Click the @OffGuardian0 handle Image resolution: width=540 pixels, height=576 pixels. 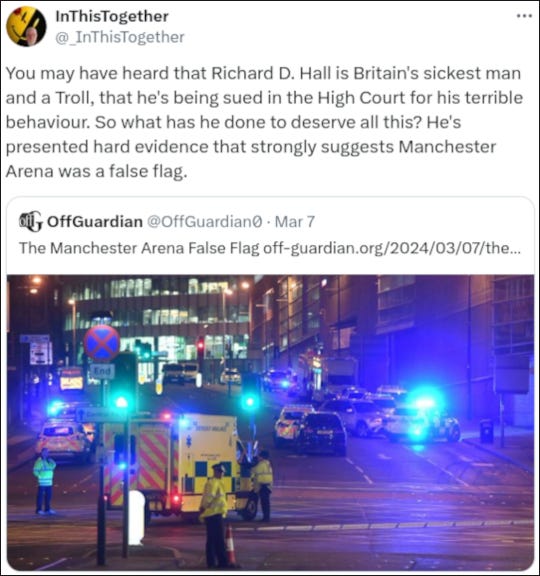coord(205,222)
